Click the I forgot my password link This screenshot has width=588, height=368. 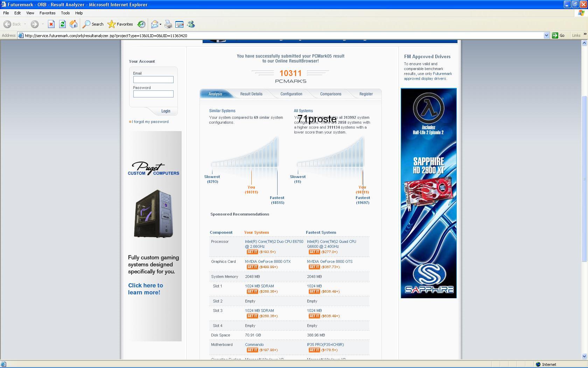click(x=150, y=122)
